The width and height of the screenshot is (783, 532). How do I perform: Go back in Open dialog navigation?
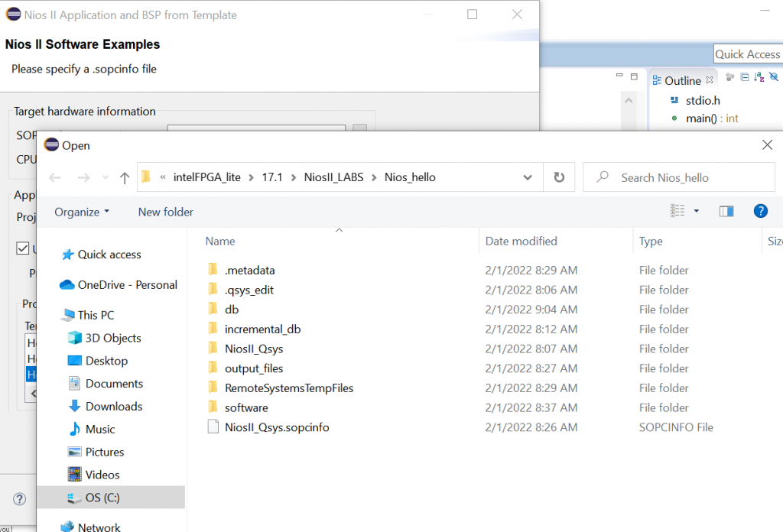(x=55, y=177)
